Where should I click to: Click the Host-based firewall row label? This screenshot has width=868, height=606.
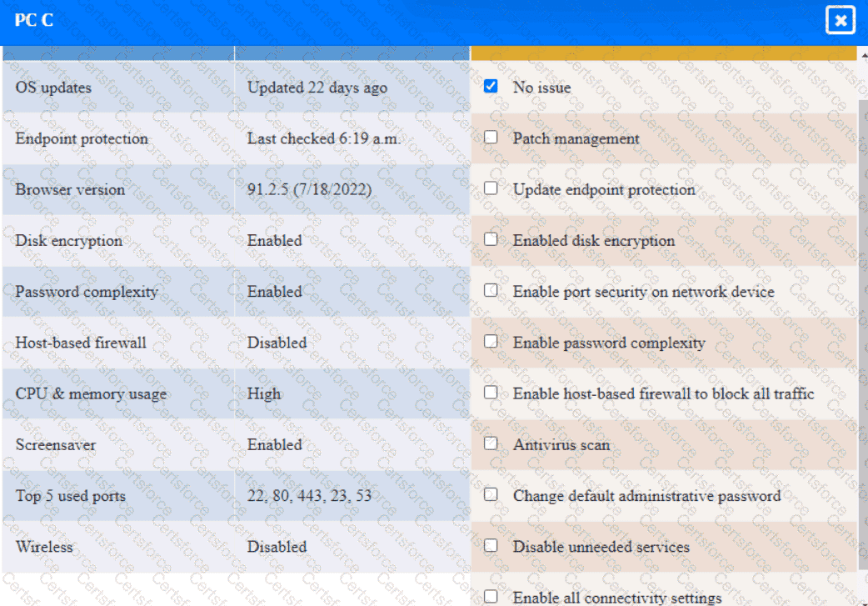pos(81,343)
